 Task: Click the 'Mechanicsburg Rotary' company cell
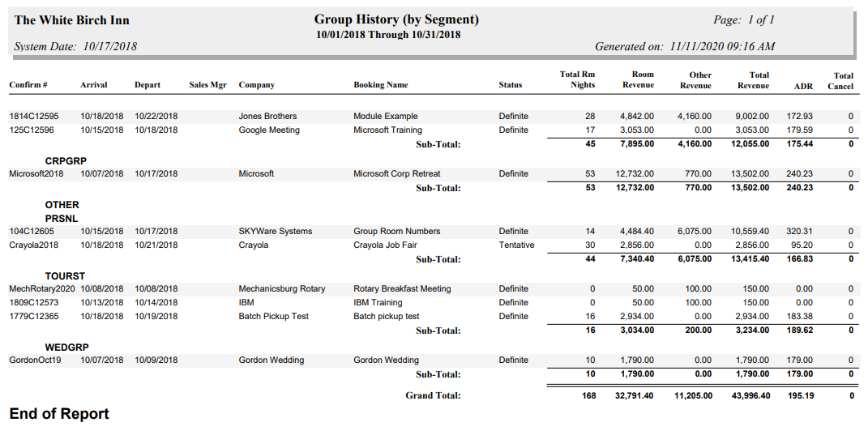pos(282,289)
